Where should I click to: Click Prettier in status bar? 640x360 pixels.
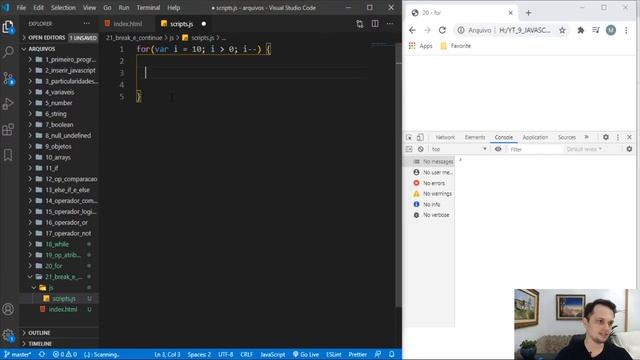click(357, 354)
